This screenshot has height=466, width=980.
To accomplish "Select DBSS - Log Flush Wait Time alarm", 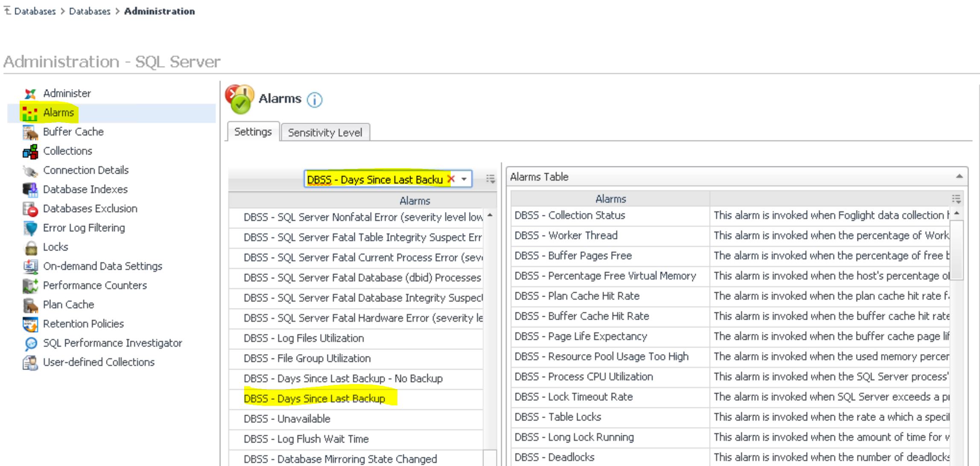I will (356, 439).
